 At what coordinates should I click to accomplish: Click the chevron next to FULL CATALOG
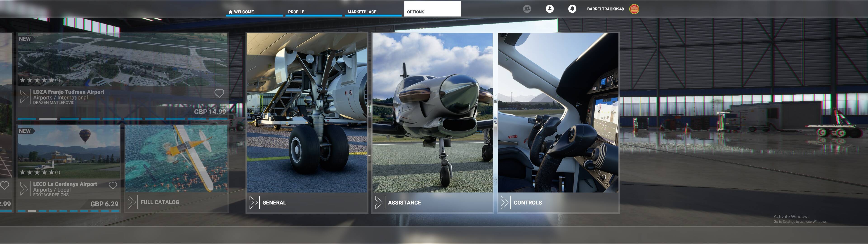(x=132, y=202)
